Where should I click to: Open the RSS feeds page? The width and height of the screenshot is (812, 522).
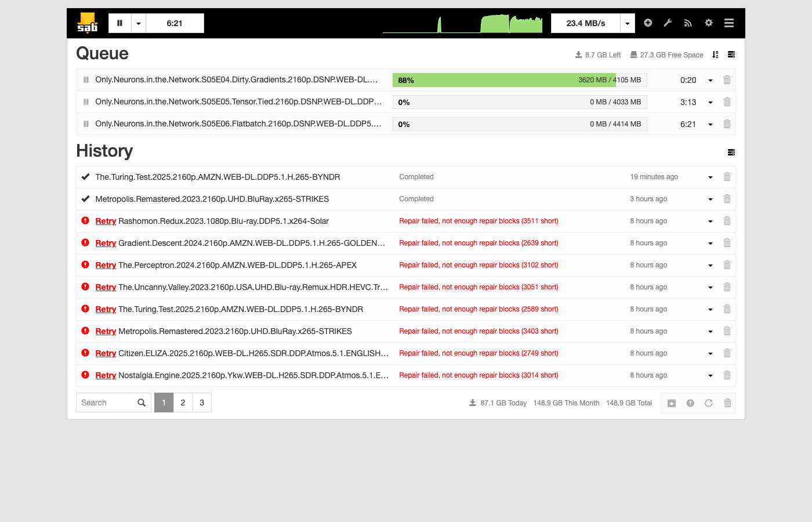pos(688,23)
